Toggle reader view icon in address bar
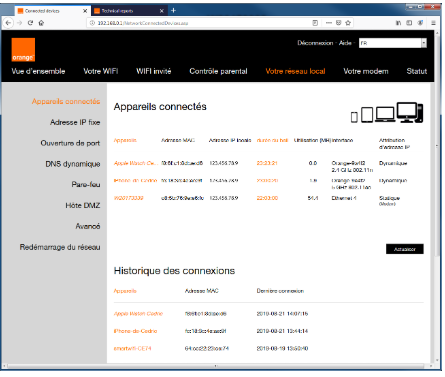The image size is (445, 377). [x=315, y=23]
